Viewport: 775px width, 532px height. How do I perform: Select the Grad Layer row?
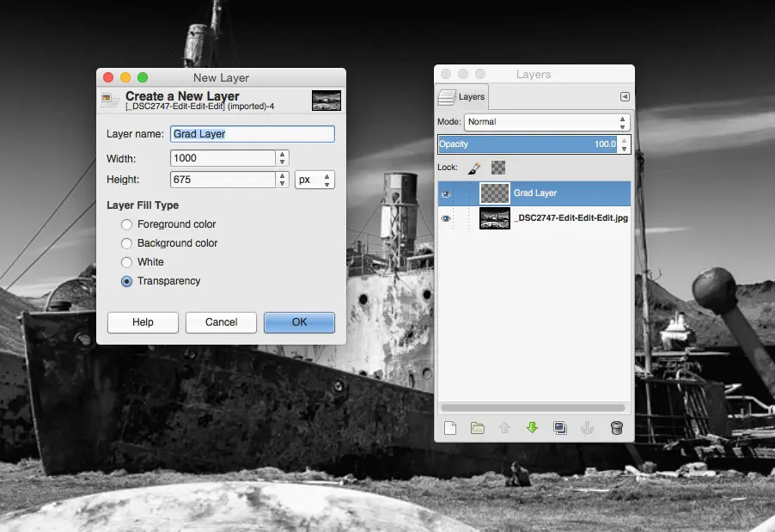click(x=534, y=193)
